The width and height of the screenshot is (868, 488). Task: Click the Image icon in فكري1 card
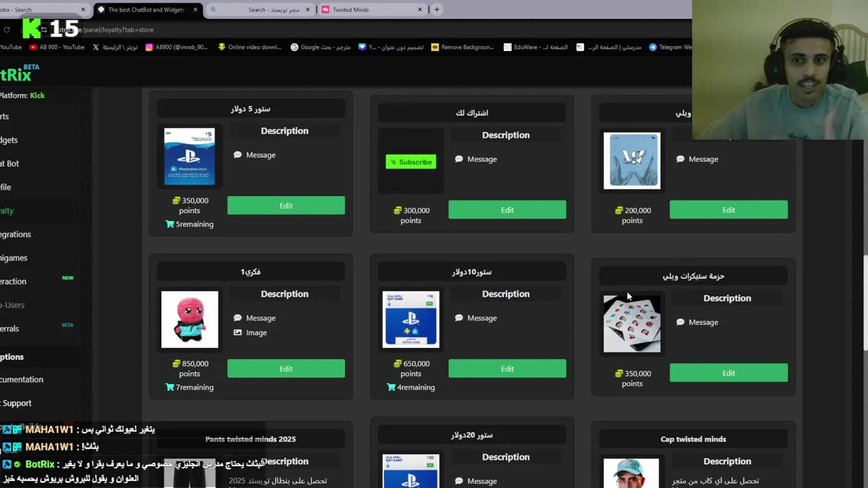[x=237, y=333]
